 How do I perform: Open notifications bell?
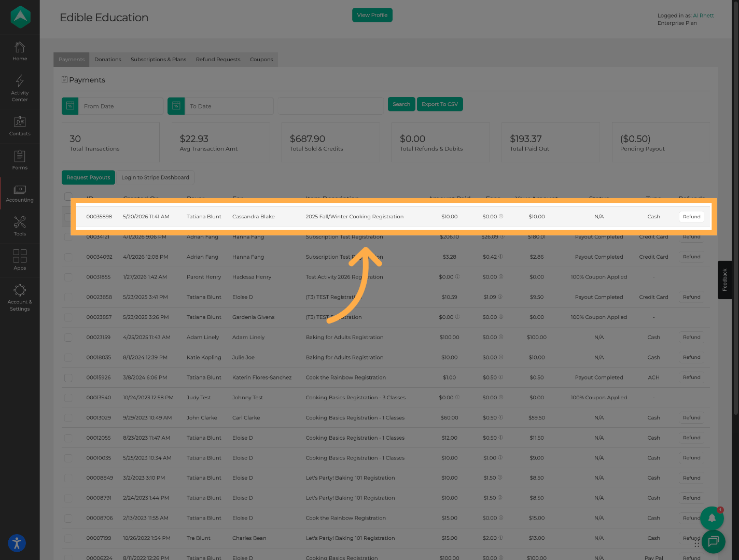click(712, 518)
